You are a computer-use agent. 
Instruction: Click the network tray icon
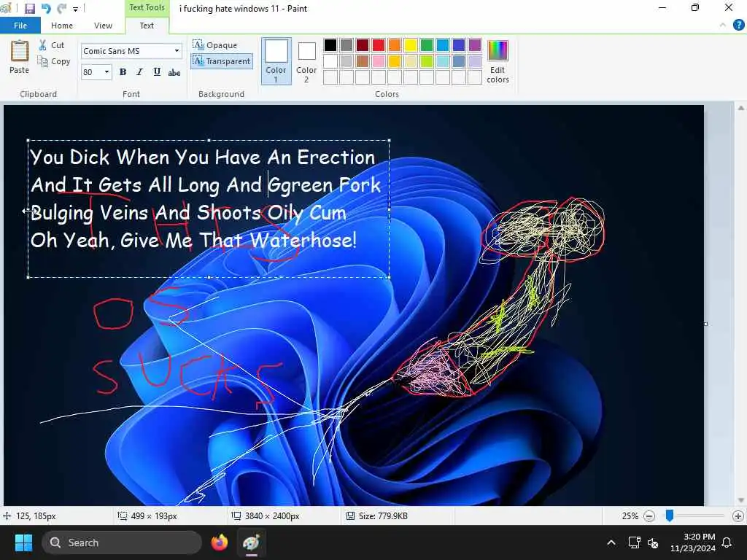pyautogui.click(x=634, y=542)
